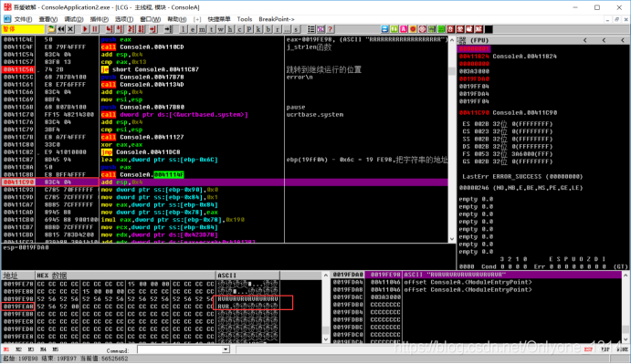631x364 pixels.
Task: Click the ASCII column header in dump
Action: [x=247, y=276]
